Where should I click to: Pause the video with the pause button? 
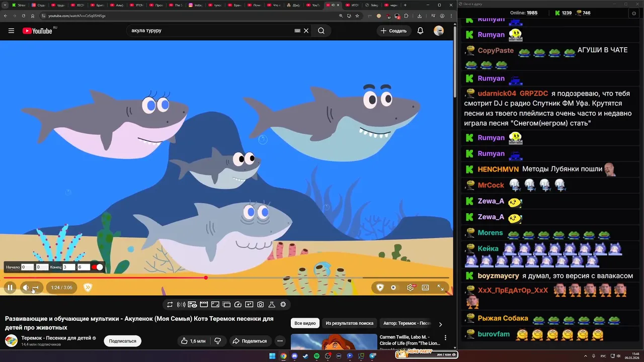point(10,288)
